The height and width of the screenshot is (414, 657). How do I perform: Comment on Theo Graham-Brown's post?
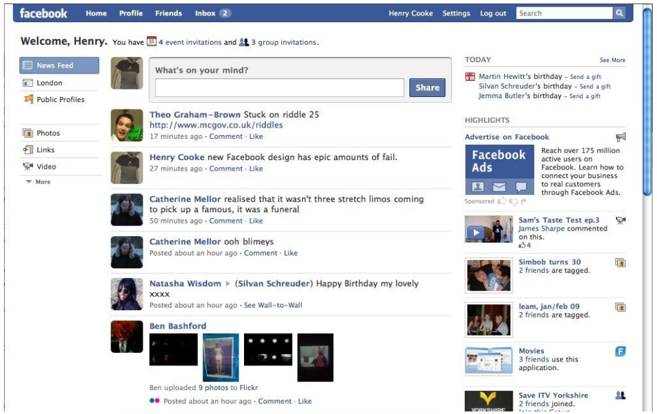pyautogui.click(x=226, y=136)
